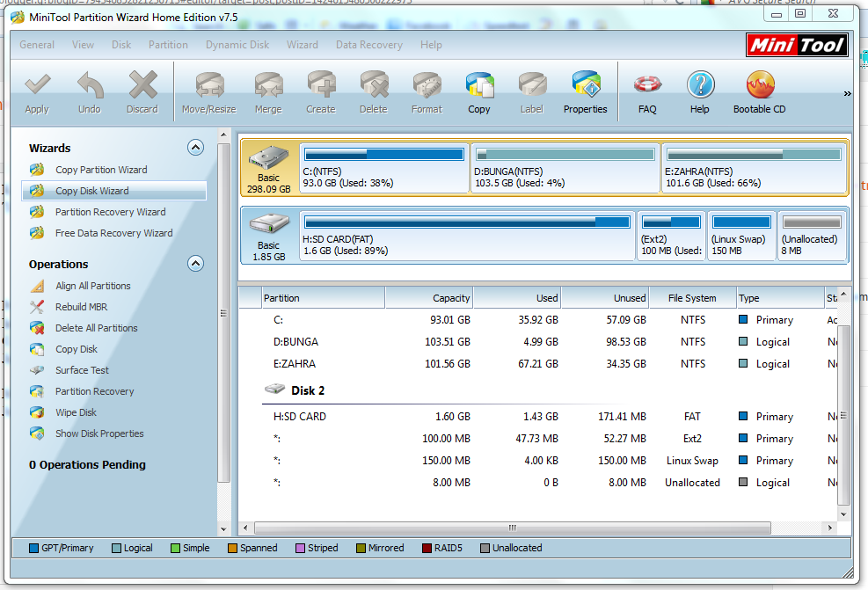
Task: Click the Undo arrow icon
Action: [x=90, y=85]
